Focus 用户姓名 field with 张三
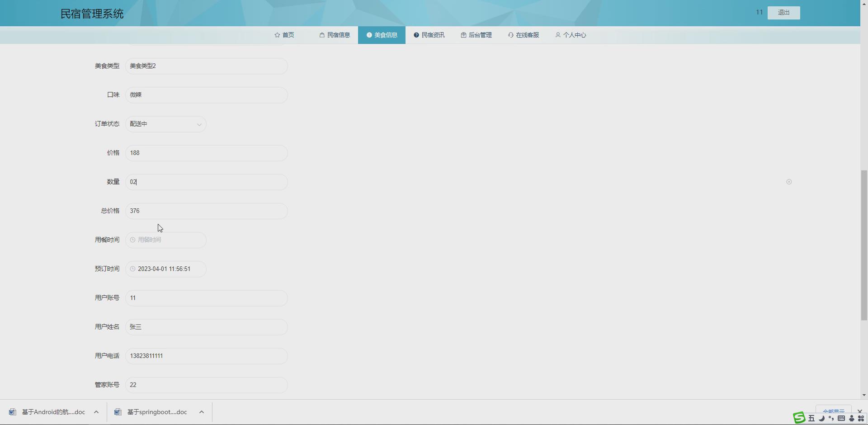Viewport: 868px width, 425px height. tap(206, 327)
